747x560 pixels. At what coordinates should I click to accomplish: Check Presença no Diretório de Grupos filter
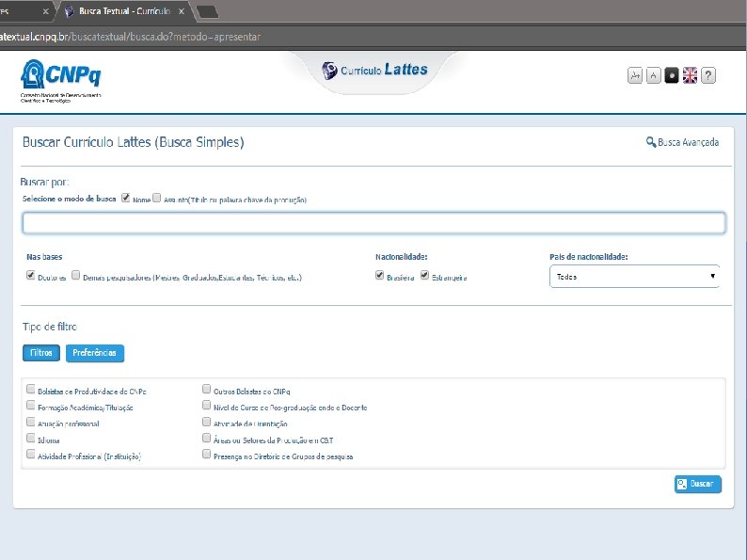pyautogui.click(x=206, y=454)
